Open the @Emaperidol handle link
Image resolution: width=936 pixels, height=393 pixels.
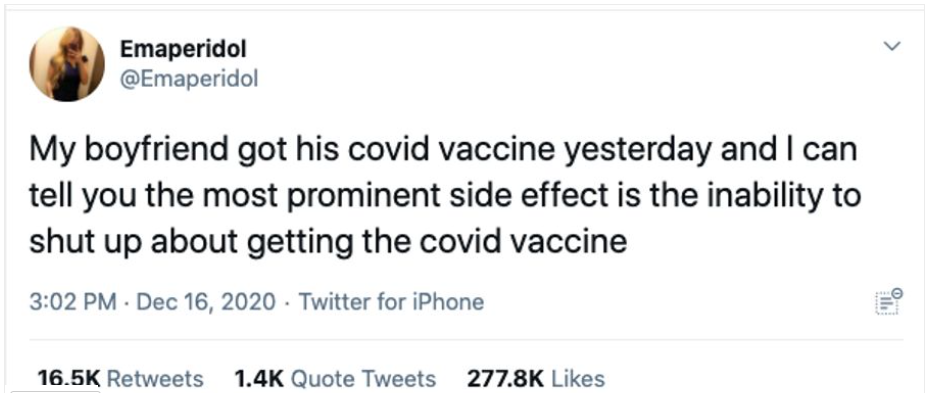(189, 79)
